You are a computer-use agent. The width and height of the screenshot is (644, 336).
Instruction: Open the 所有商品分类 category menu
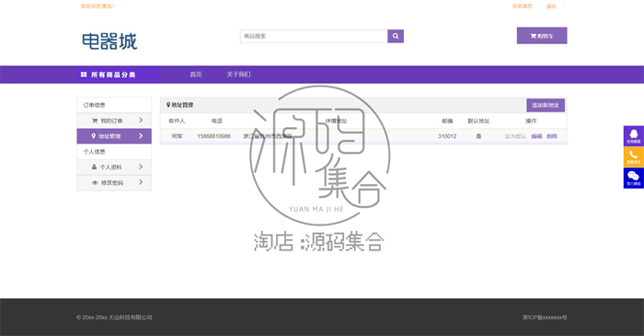[x=119, y=75]
